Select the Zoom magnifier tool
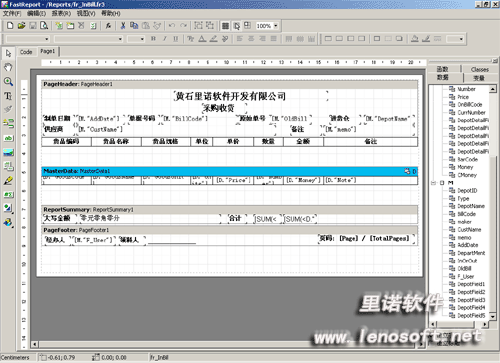 point(8,81)
